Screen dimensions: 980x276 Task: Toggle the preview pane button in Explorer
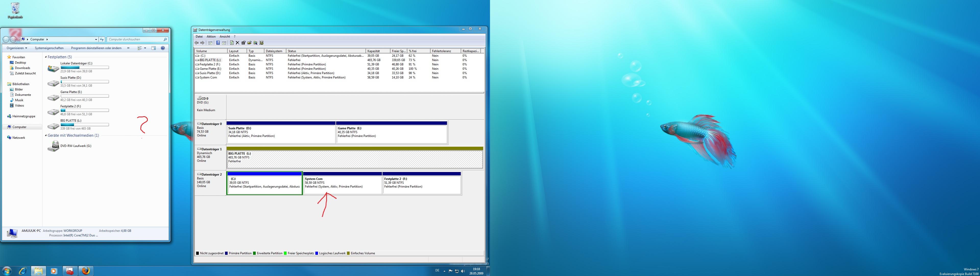(154, 48)
